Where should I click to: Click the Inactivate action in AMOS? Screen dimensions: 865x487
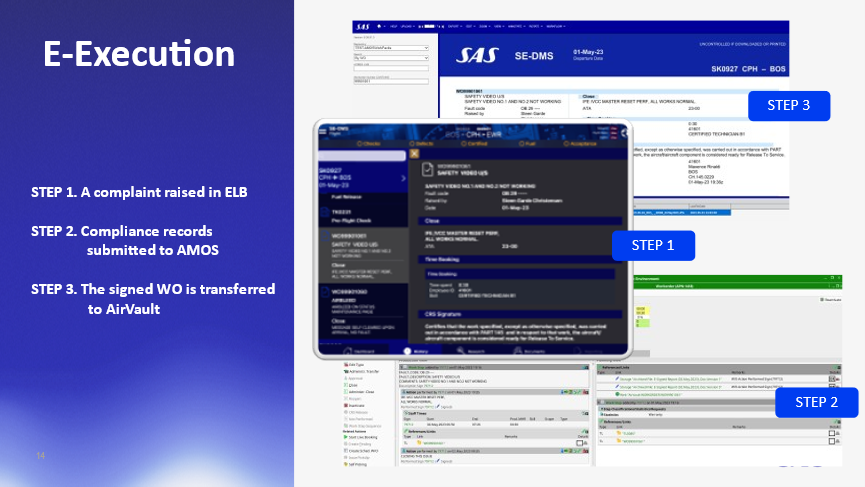tap(354, 405)
